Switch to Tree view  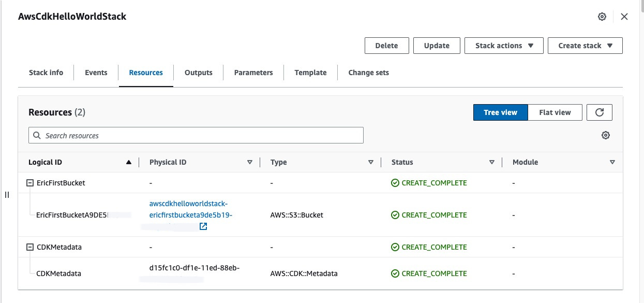(501, 112)
